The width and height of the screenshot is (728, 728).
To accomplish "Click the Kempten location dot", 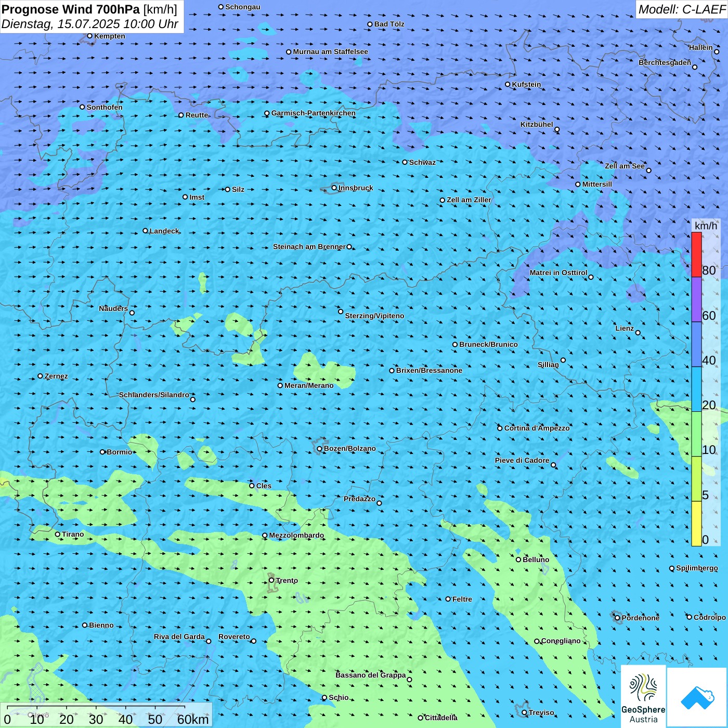I will point(90,36).
